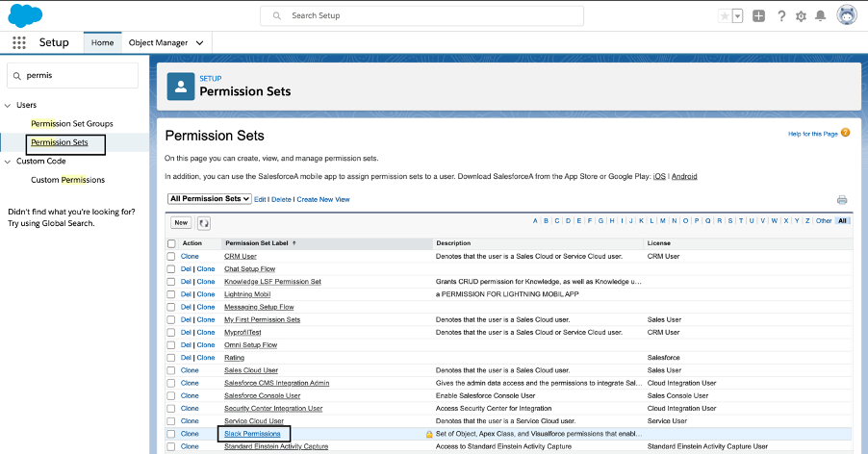The width and height of the screenshot is (868, 454).
Task: Check the CRM User row checkbox
Action: [171, 257]
